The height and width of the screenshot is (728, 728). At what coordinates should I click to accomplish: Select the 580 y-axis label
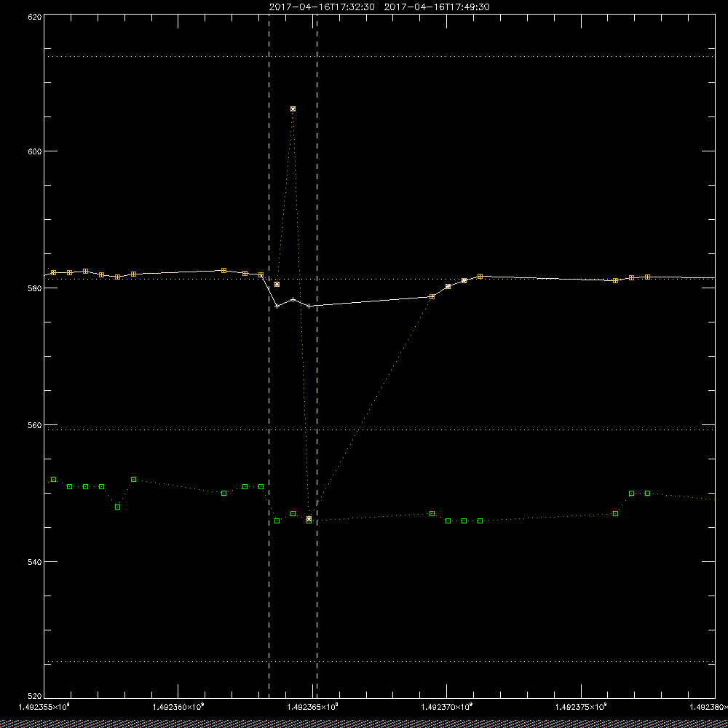tap(36, 288)
